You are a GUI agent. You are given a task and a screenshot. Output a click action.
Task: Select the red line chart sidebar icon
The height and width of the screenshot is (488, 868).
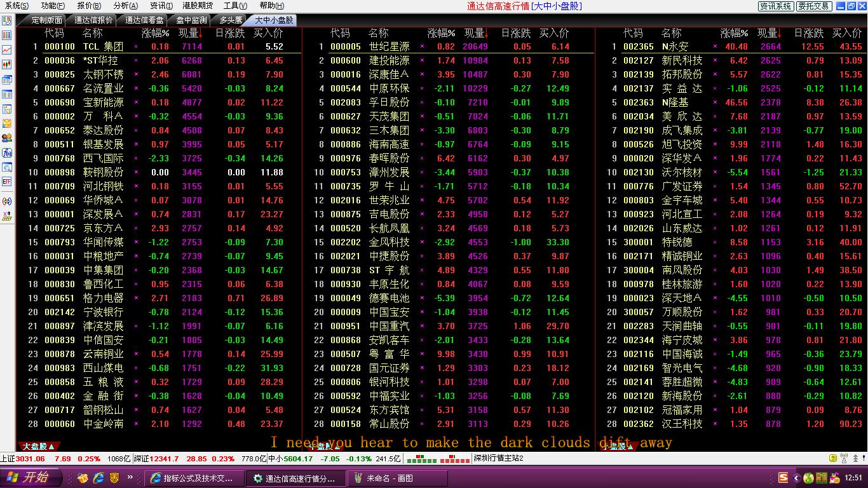tap(7, 50)
